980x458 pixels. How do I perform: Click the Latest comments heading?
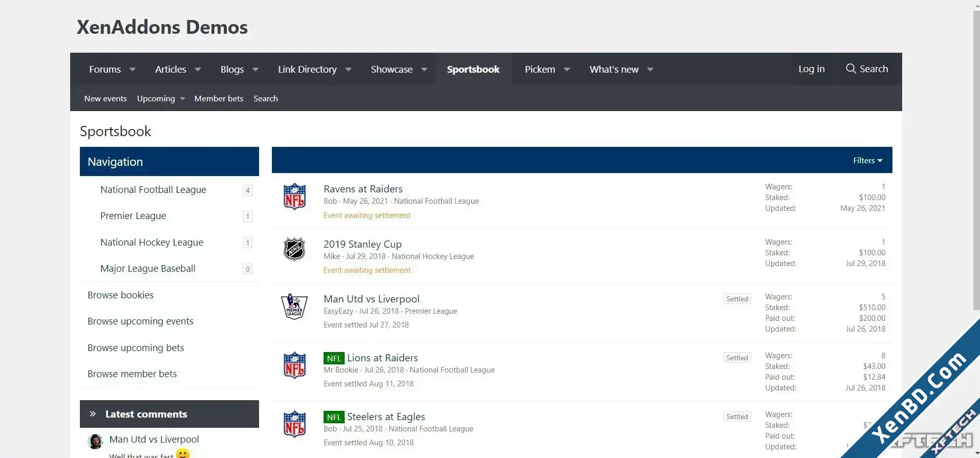pos(146,414)
